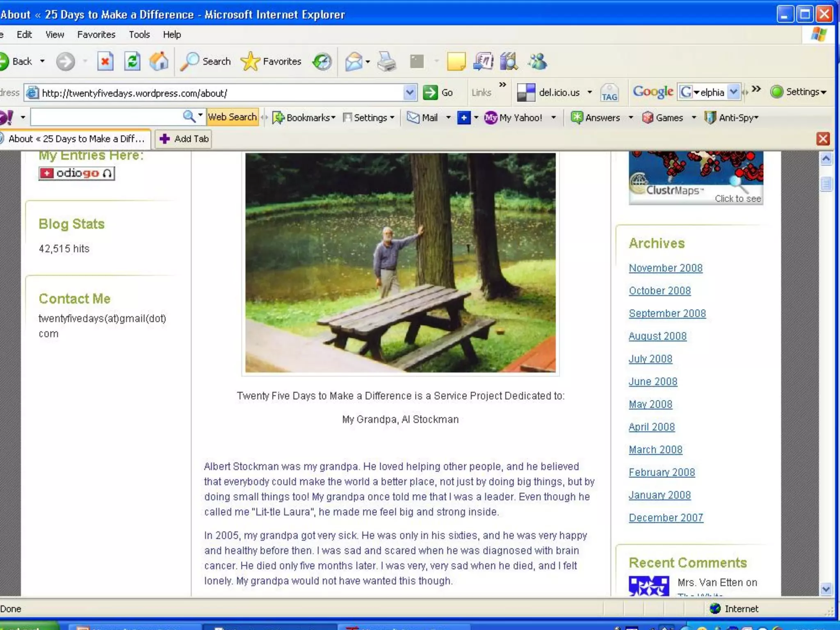Open the Favorites menu
Screen dimensions: 840x630
(96, 34)
